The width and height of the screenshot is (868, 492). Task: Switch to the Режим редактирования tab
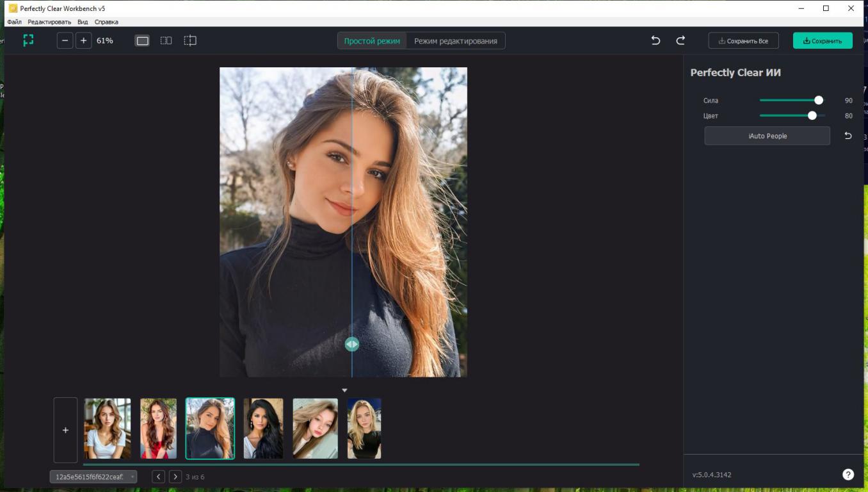(455, 41)
